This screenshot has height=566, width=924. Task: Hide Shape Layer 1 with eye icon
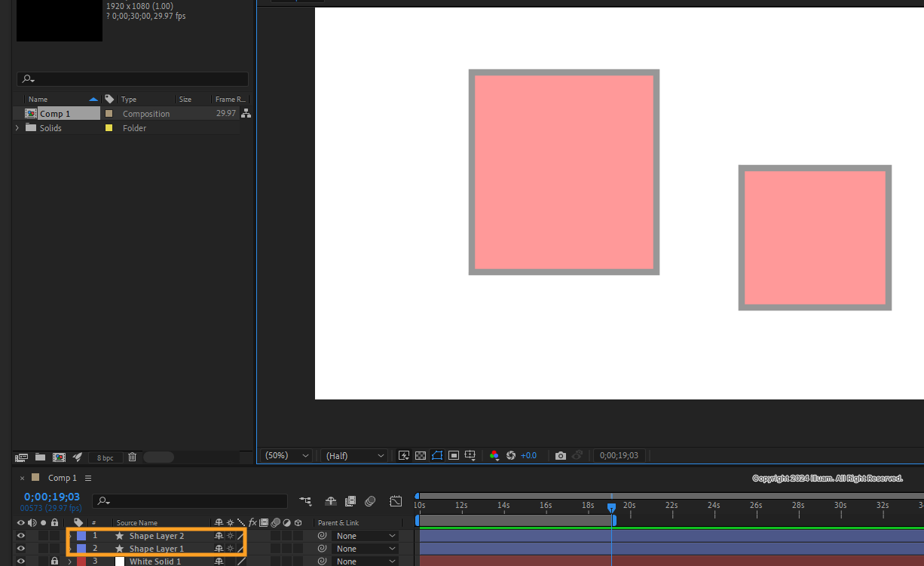point(21,549)
